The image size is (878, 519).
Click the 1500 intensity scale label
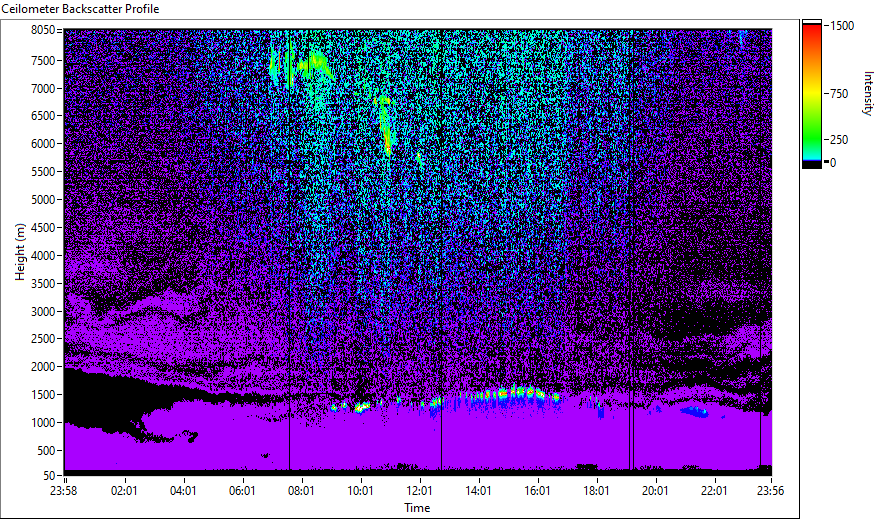point(842,26)
